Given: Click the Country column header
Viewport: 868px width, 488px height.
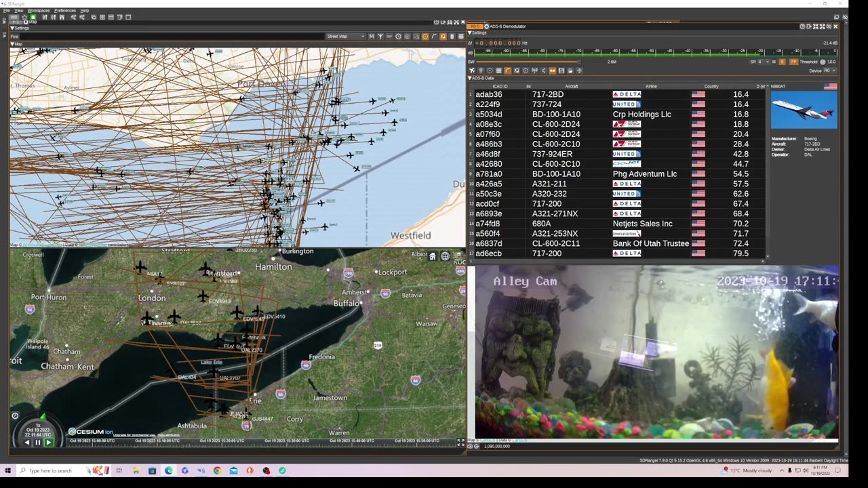Looking at the screenshot, I should click(711, 86).
